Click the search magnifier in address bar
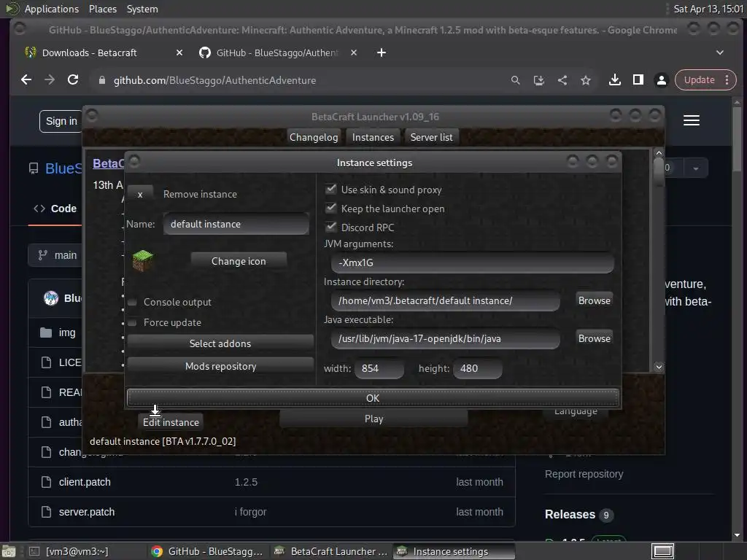This screenshot has width=747, height=560. point(515,80)
